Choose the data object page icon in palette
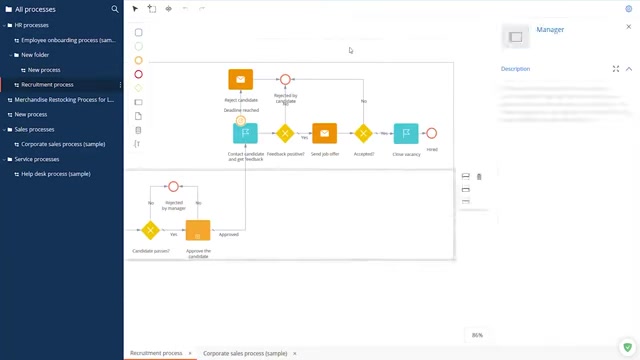The height and width of the screenshot is (360, 640). click(138, 116)
